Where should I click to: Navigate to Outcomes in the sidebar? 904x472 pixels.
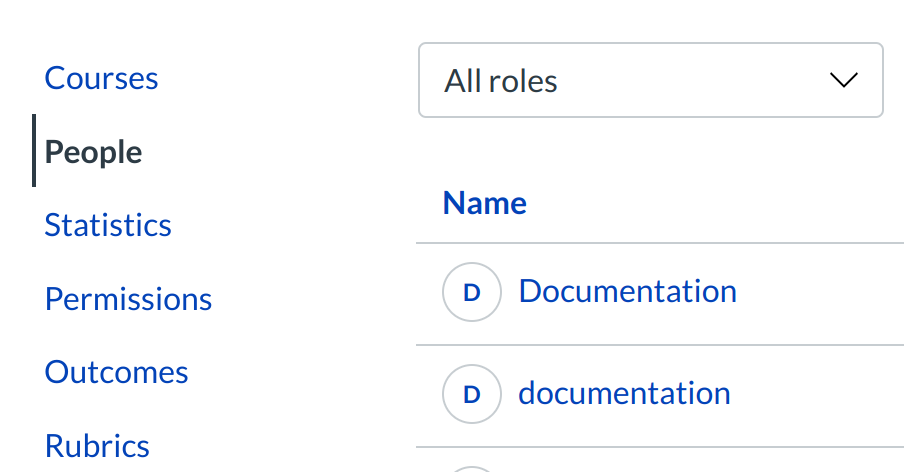(116, 372)
